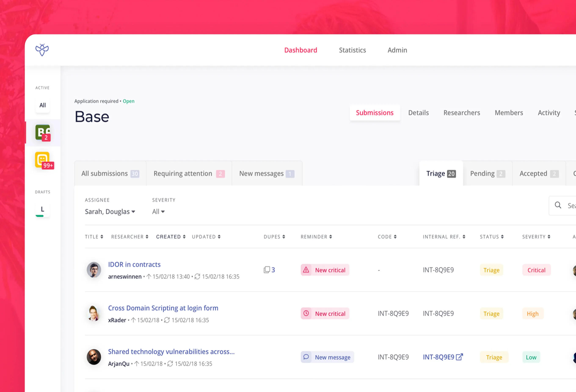
Task: Click the arneswinnen researcher name
Action: pyautogui.click(x=125, y=276)
